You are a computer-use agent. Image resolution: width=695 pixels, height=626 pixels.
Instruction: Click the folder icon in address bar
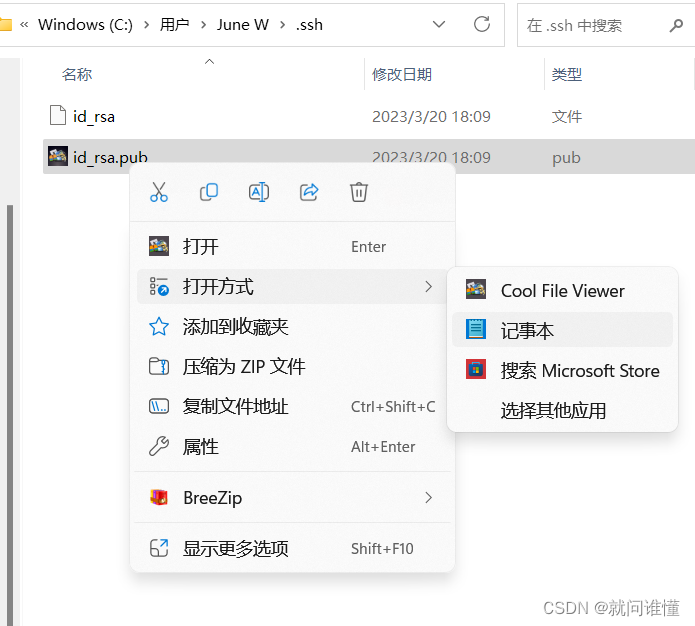click(6, 24)
